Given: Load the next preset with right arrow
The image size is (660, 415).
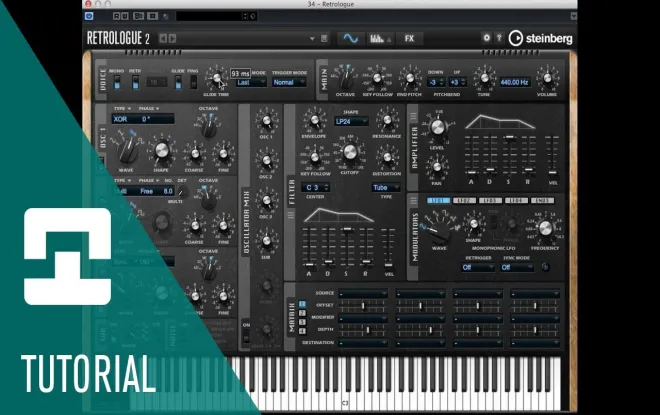Looking at the screenshot, I should tap(172, 39).
